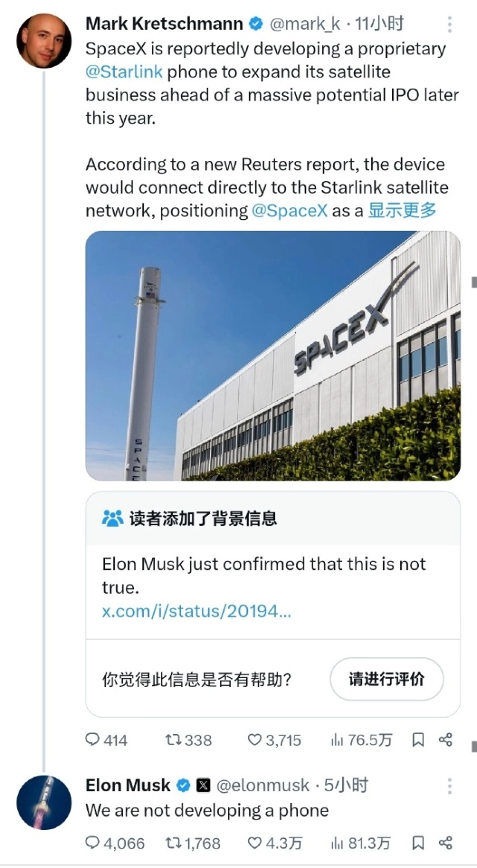Viewport: 477px width, 868px height.
Task: Open more options for Mark Kretschmann's post
Action: pyautogui.click(x=449, y=25)
